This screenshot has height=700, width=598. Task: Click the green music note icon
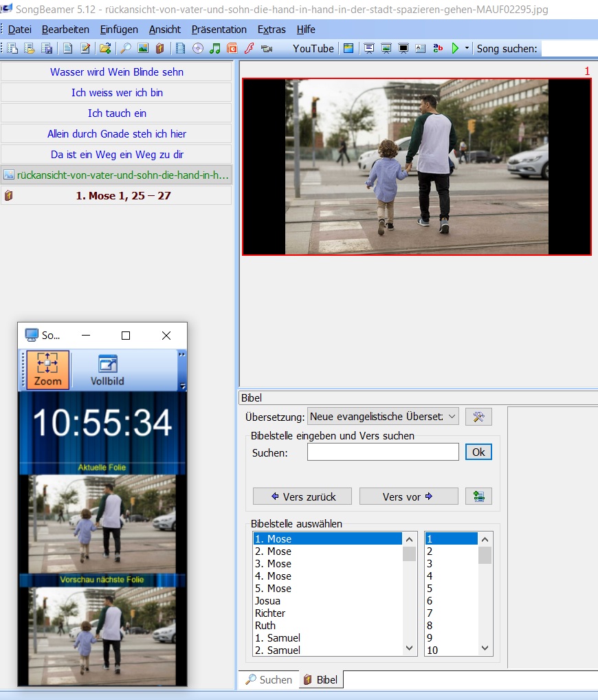pyautogui.click(x=214, y=48)
